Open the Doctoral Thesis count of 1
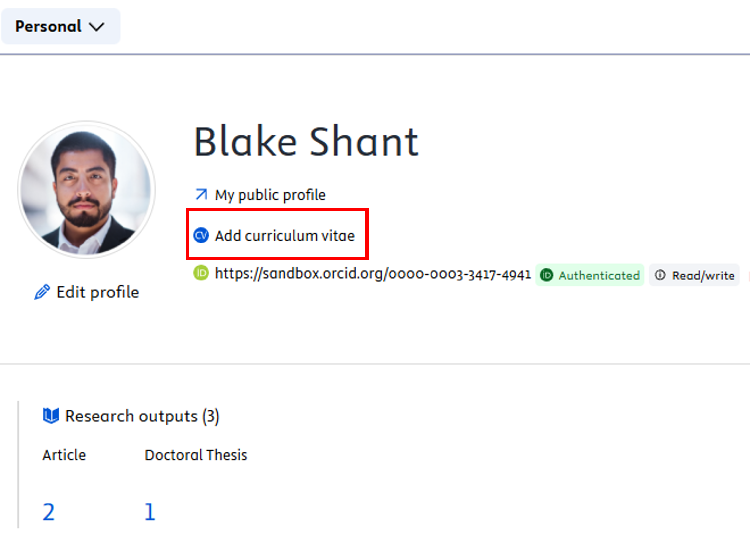This screenshot has width=750, height=560. [x=150, y=512]
